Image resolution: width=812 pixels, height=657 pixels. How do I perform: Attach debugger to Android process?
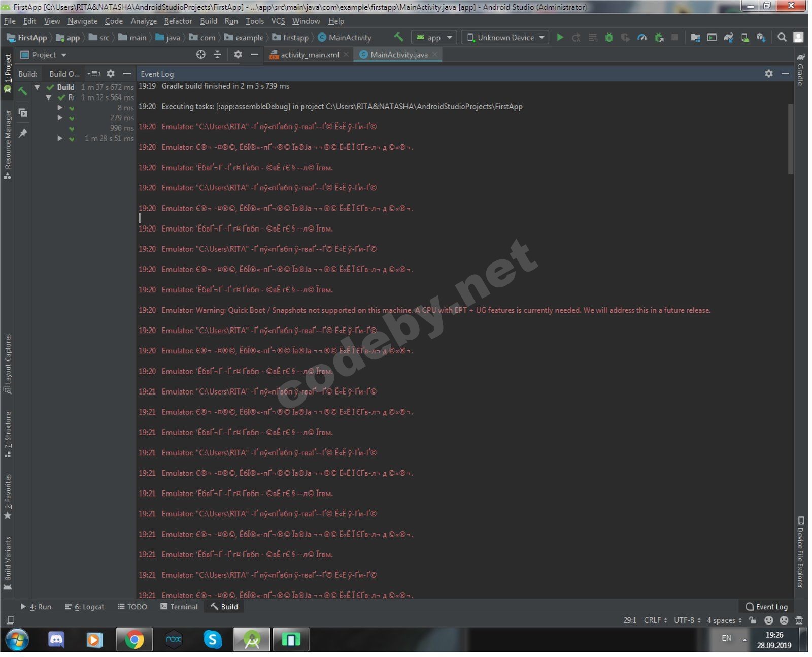click(x=659, y=37)
